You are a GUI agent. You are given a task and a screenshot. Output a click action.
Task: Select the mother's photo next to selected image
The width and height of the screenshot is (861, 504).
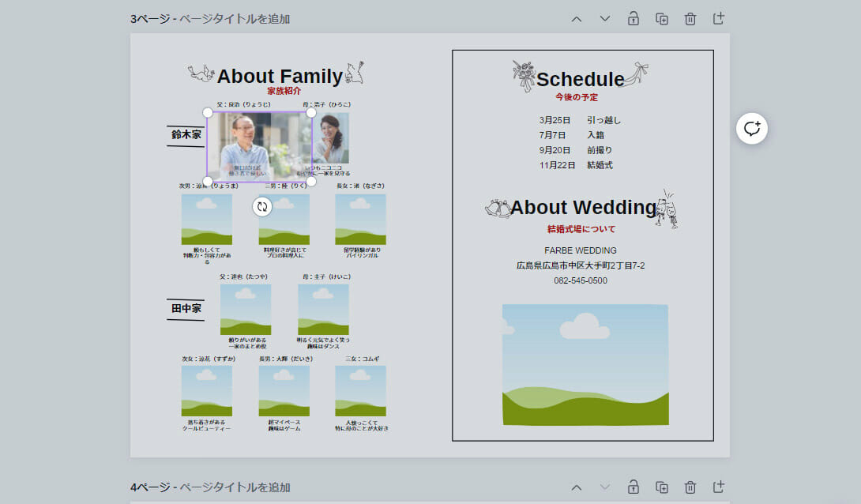(330, 138)
